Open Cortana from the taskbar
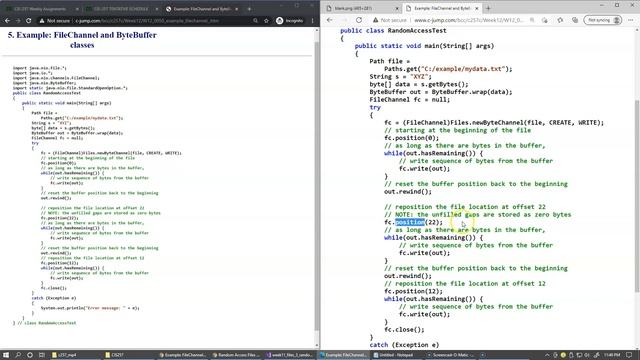640x360 pixels. click(30, 355)
